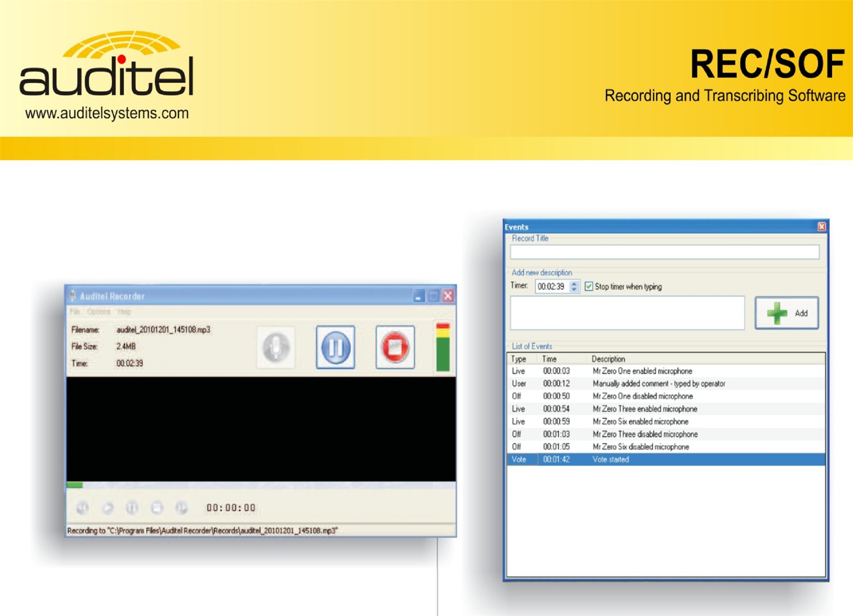Click the rewind playback control
This screenshot has width=853, height=616.
pos(82,508)
